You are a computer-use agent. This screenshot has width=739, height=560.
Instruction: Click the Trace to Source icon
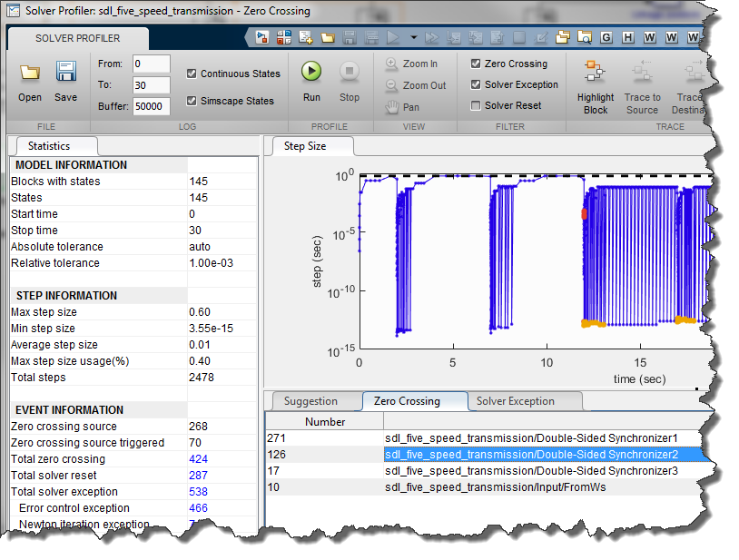[642, 72]
